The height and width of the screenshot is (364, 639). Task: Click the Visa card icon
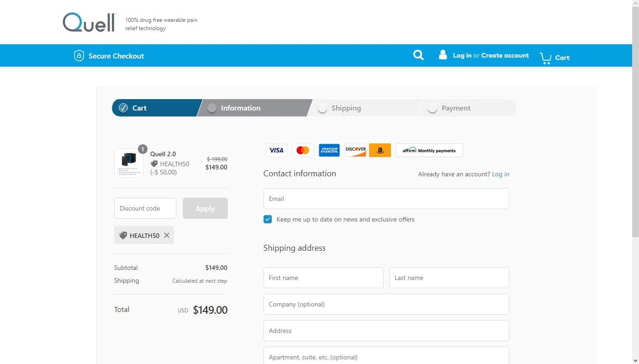pos(276,150)
